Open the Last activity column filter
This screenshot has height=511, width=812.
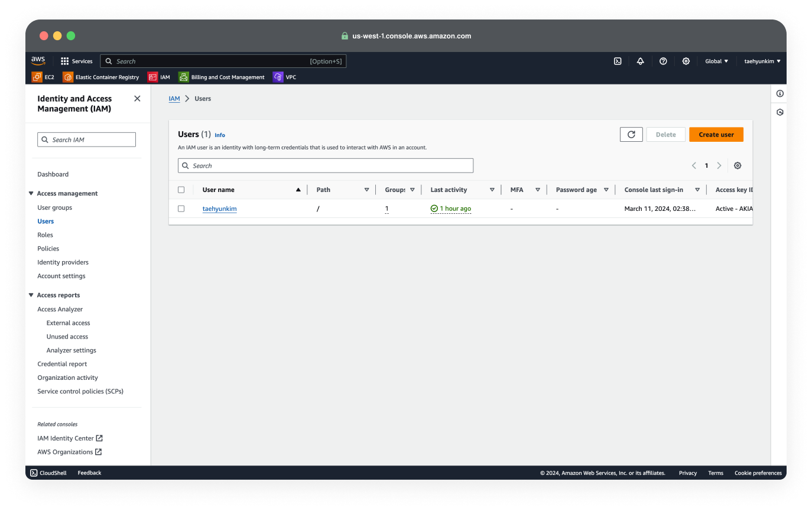tap(492, 190)
